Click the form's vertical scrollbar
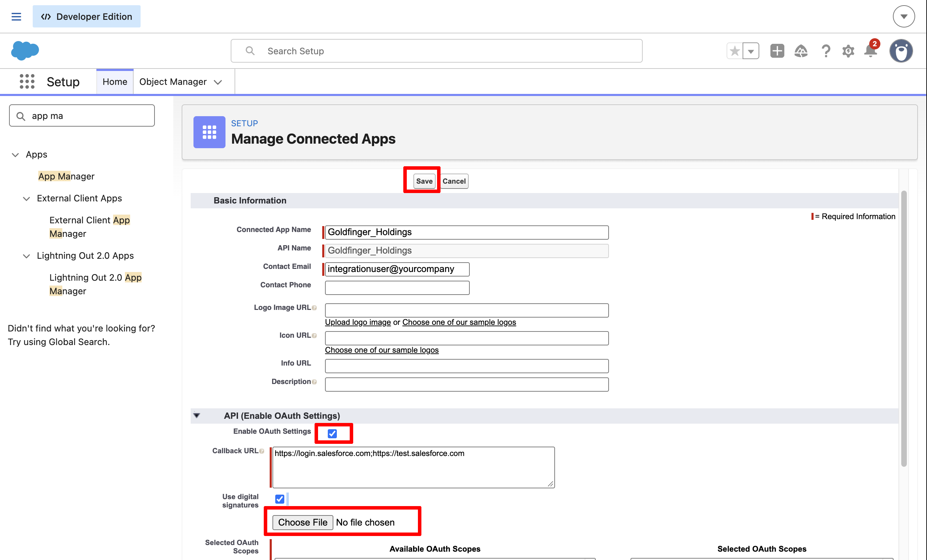 (904, 329)
